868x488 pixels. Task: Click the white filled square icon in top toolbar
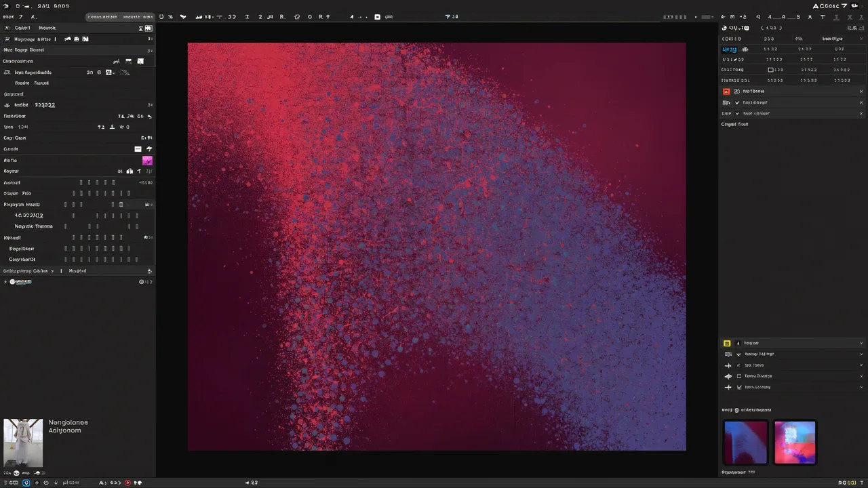pyautogui.click(x=378, y=17)
